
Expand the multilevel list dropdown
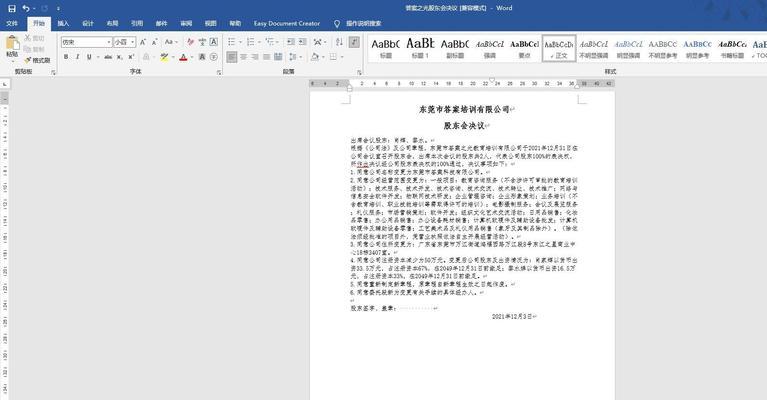point(278,43)
